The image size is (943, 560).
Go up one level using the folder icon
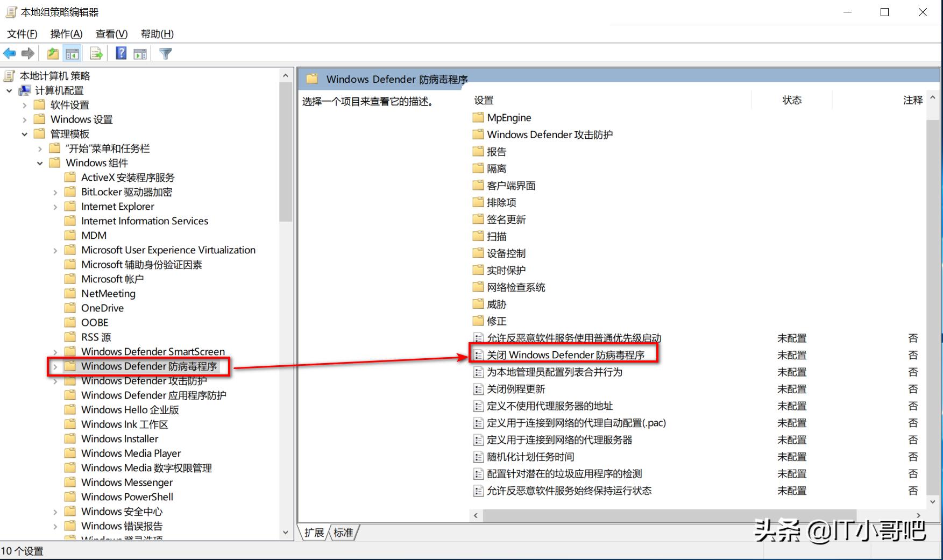tap(52, 53)
